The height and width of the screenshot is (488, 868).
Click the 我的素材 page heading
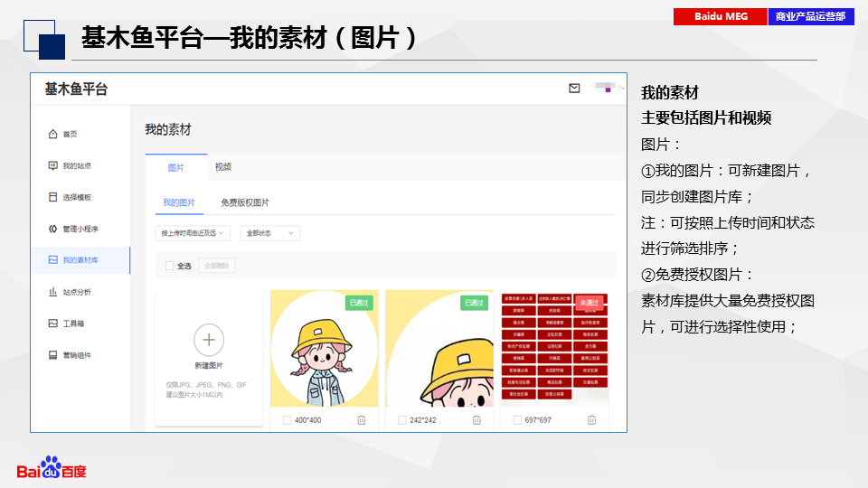(168, 129)
